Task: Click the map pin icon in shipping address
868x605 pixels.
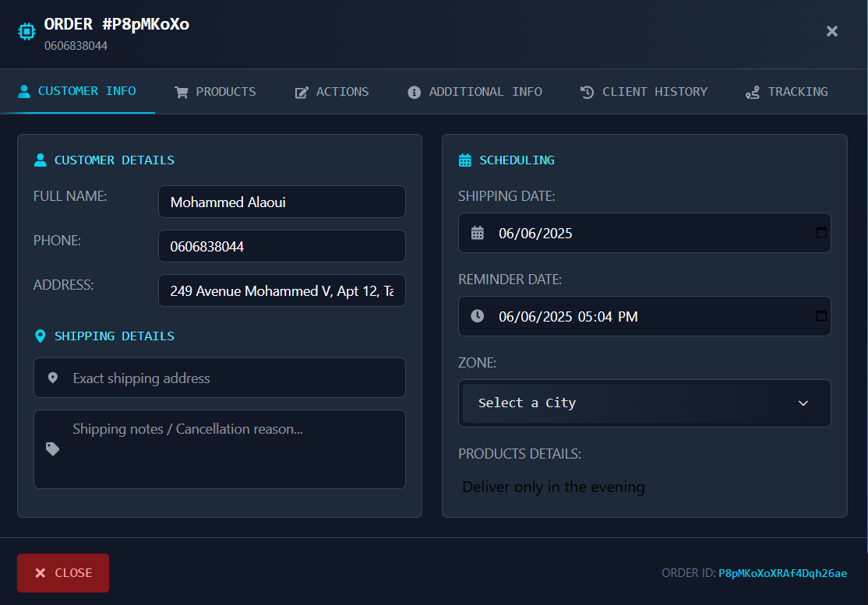Action: coord(53,378)
